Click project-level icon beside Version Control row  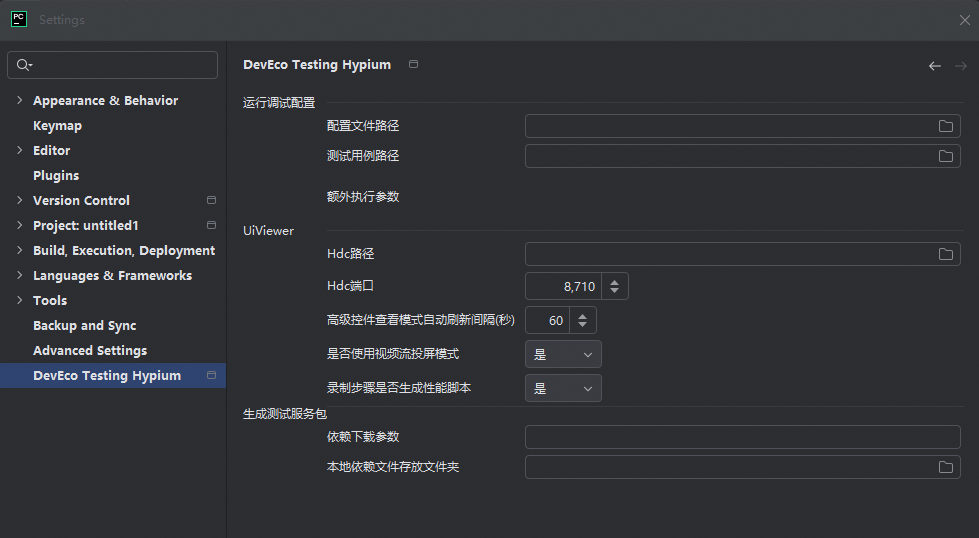pos(212,200)
